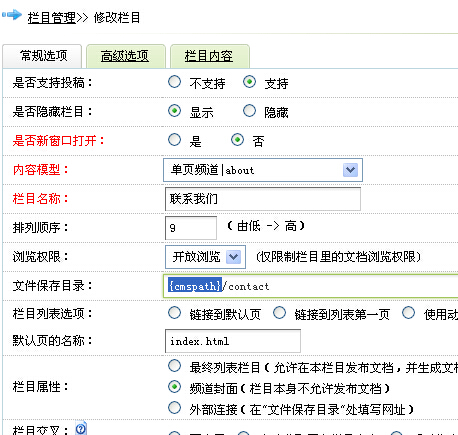The height and width of the screenshot is (435, 458).
Task: Select 是 for 是否新窗口打开
Action: click(x=174, y=140)
